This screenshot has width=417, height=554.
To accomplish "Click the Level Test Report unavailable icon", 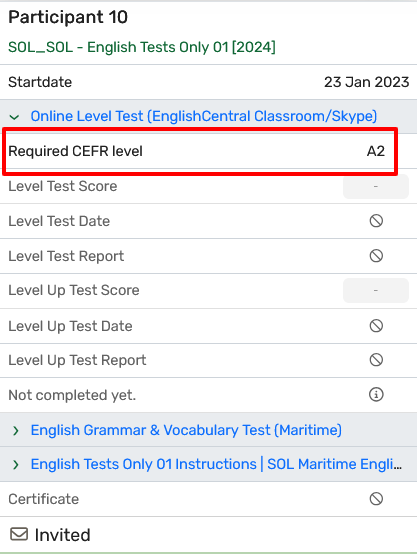I will point(376,255).
